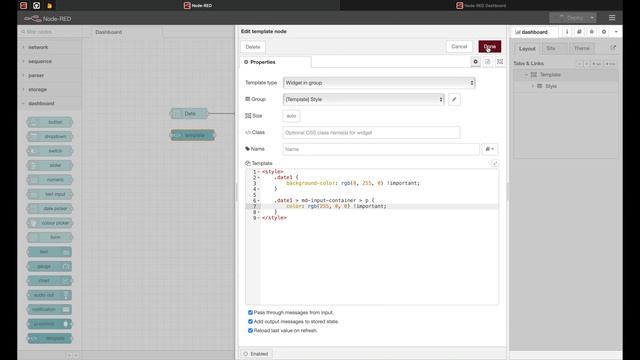Image resolution: width=640 pixels, height=360 pixels.
Task: Open the Template type dropdown
Action: [x=379, y=83]
